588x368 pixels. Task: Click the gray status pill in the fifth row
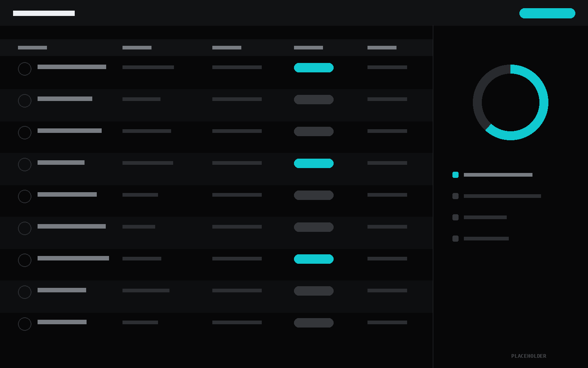pos(314,195)
